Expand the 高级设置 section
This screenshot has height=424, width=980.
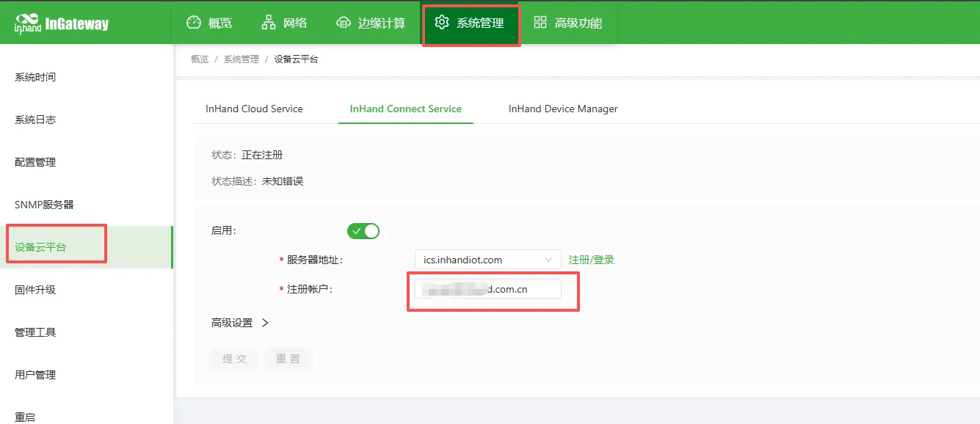[240, 323]
